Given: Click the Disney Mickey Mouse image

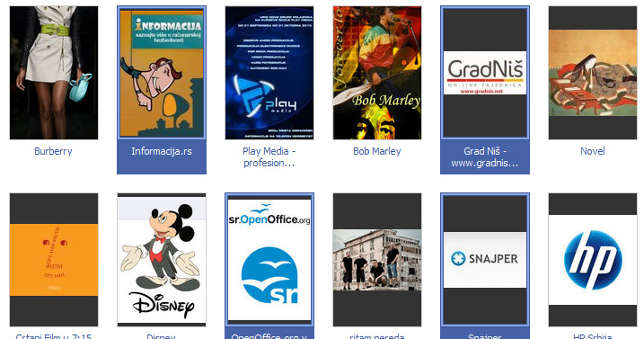Looking at the screenshot, I should 162,260.
